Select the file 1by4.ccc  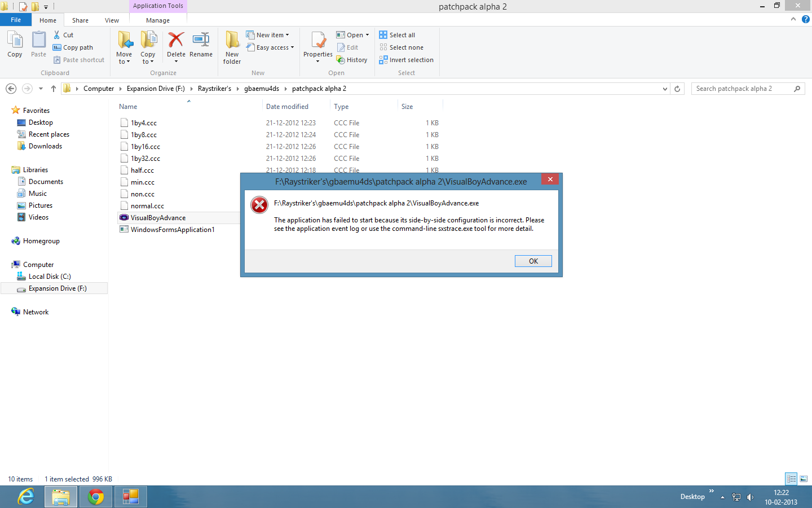[144, 122]
